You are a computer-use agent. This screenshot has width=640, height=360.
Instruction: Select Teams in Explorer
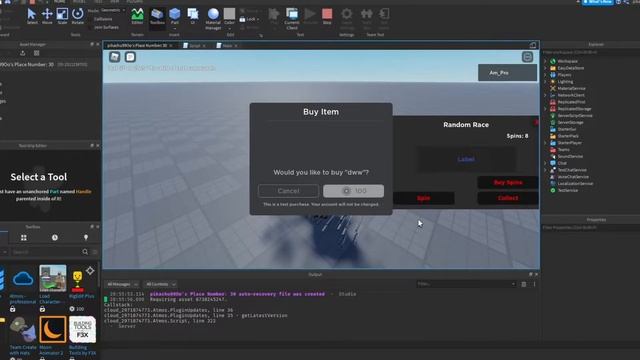click(x=563, y=149)
